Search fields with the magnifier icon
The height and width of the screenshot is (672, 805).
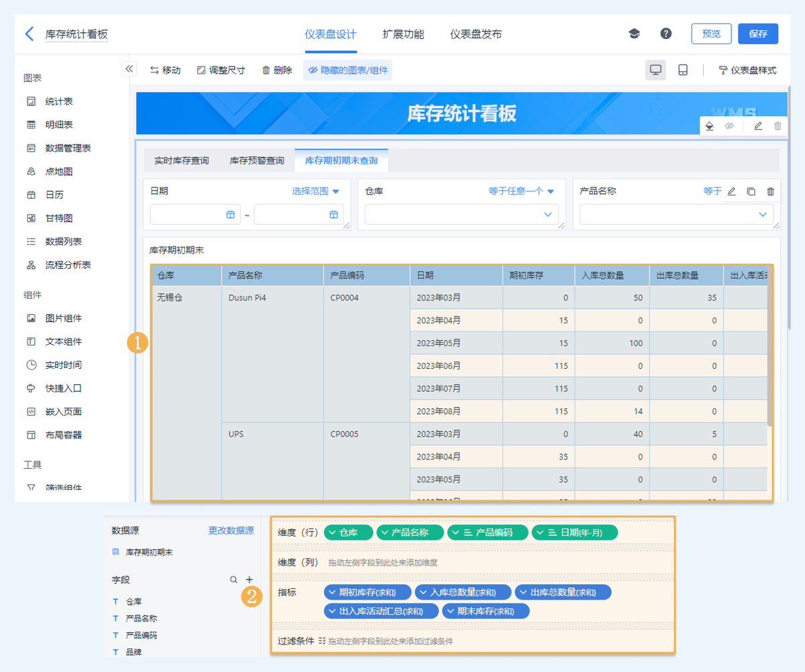coord(233,579)
